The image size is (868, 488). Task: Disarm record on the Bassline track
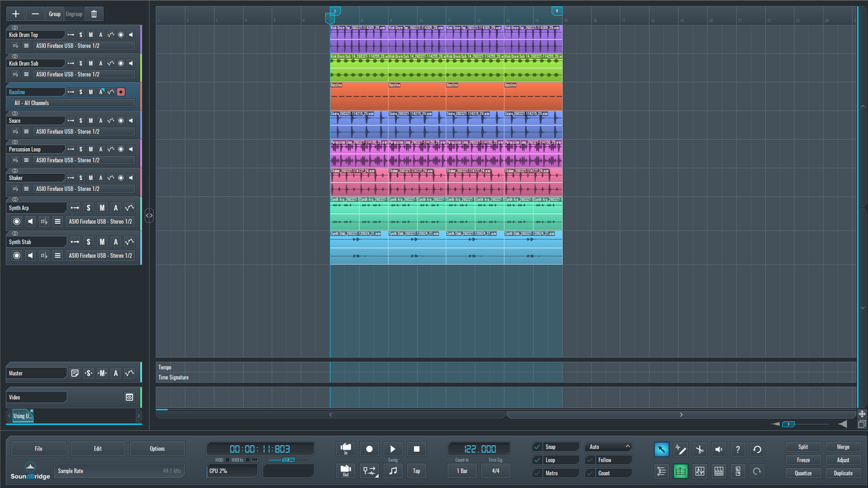click(121, 92)
